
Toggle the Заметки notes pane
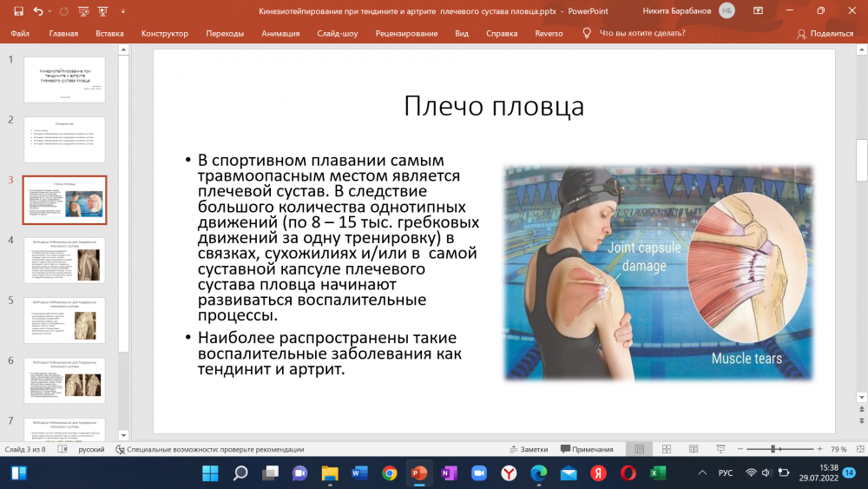(528, 449)
